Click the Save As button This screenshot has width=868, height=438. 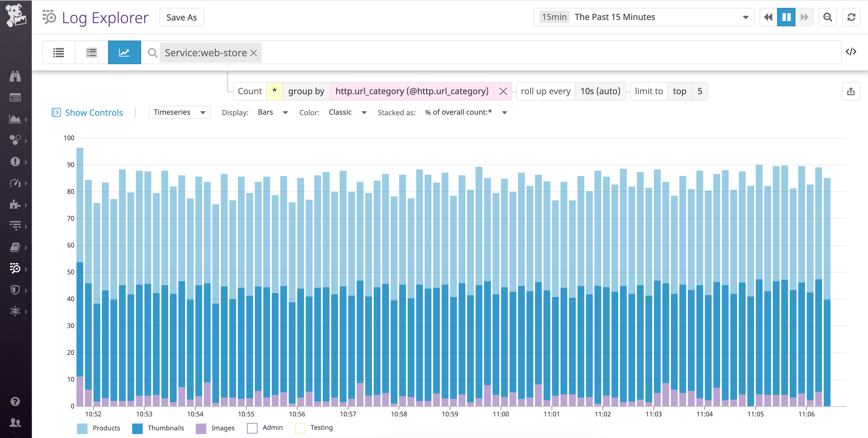(181, 17)
